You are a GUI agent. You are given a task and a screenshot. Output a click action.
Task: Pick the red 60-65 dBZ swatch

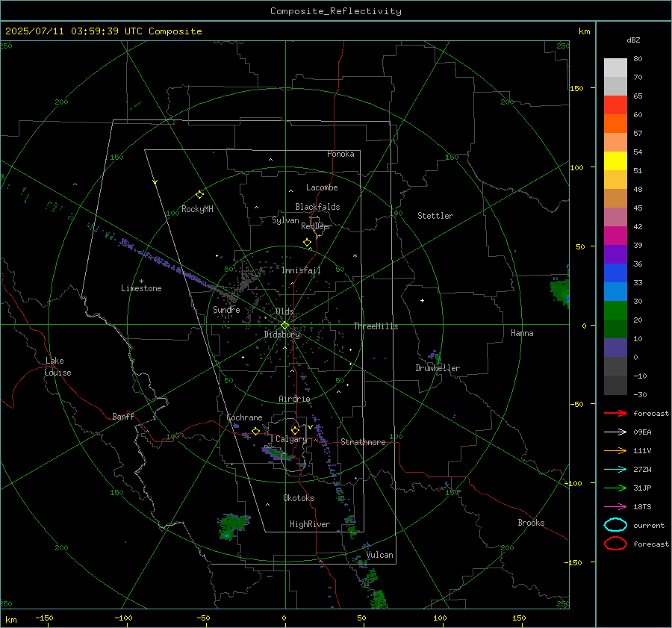(x=615, y=105)
